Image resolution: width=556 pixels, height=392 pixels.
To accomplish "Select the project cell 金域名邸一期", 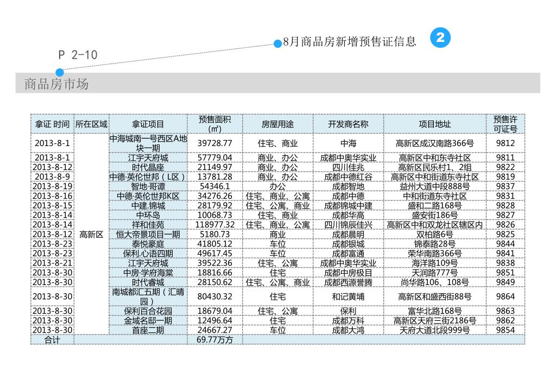I will point(148,320).
